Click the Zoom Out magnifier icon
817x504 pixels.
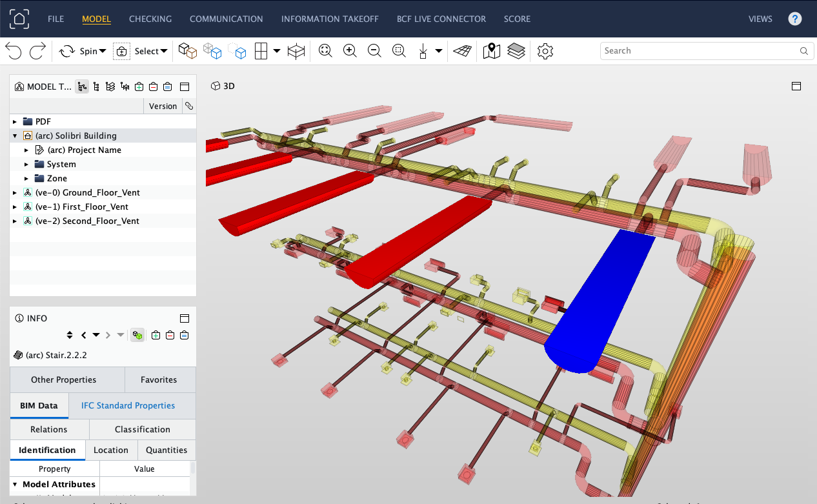(374, 51)
